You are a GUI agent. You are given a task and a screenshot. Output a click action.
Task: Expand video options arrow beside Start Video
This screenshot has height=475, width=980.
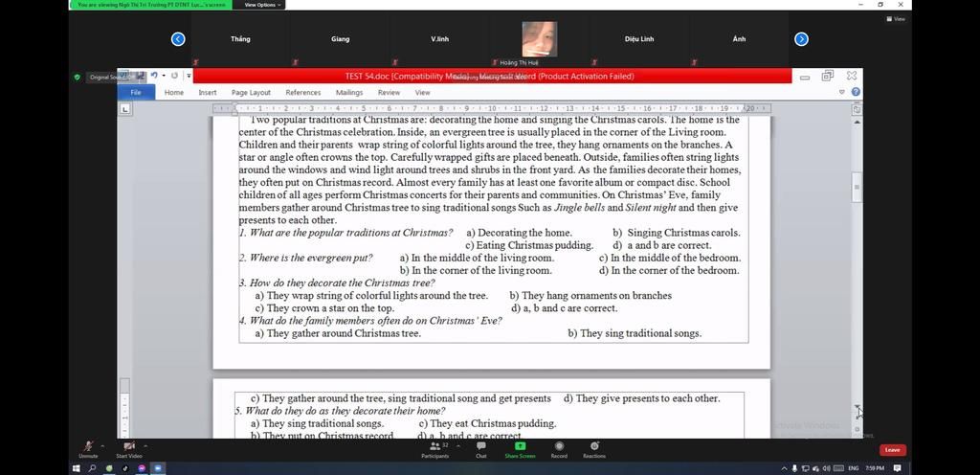(x=145, y=446)
